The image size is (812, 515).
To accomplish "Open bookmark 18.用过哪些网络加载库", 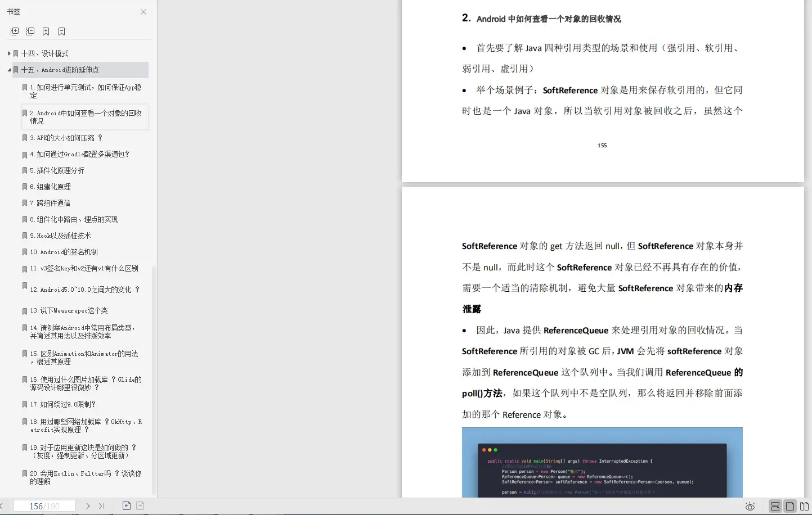I will click(86, 426).
